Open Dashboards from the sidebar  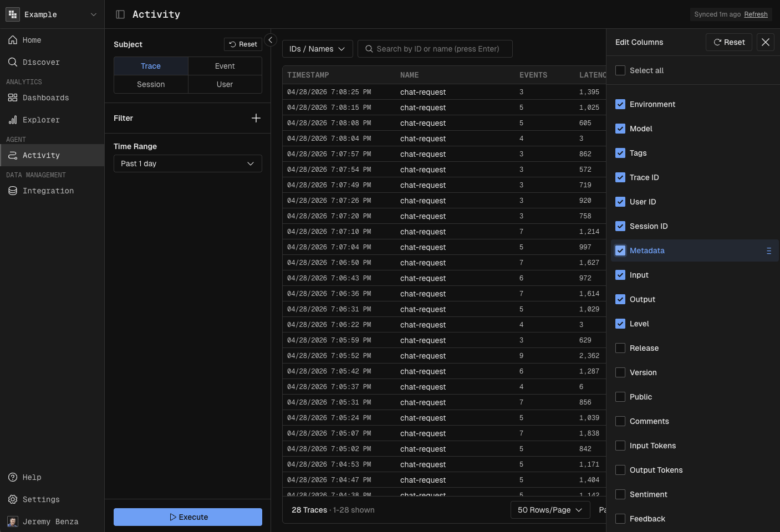click(45, 98)
